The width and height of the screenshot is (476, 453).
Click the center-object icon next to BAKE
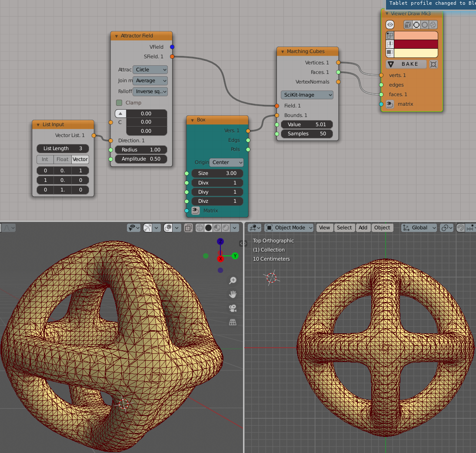click(433, 64)
